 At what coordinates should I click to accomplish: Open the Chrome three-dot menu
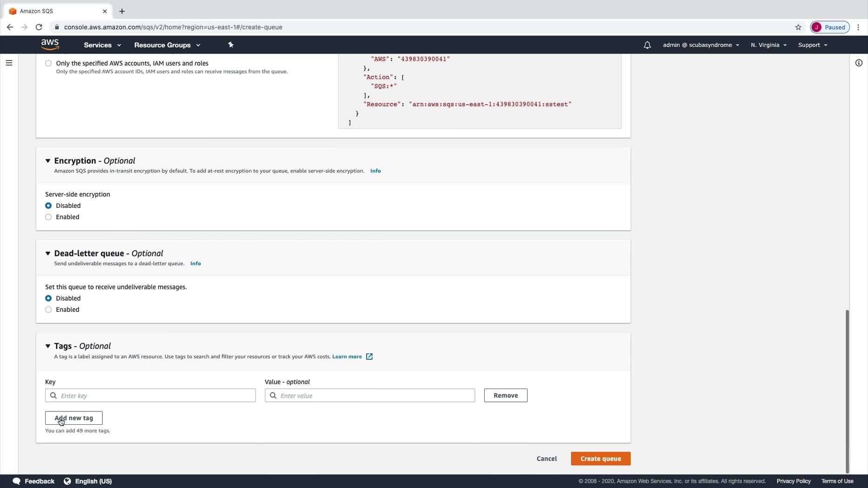[858, 27]
